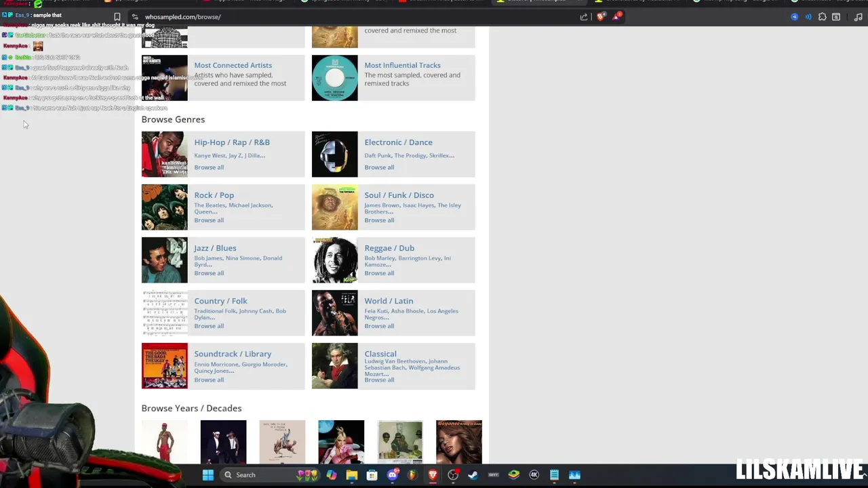This screenshot has width=868, height=488.
Task: Toggle the browser sidebar panel icon
Action: (836, 16)
